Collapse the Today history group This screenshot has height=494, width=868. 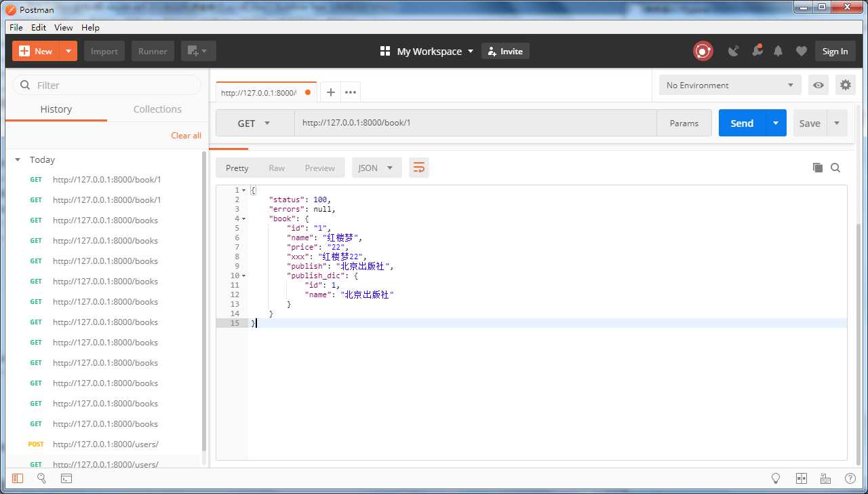point(18,160)
